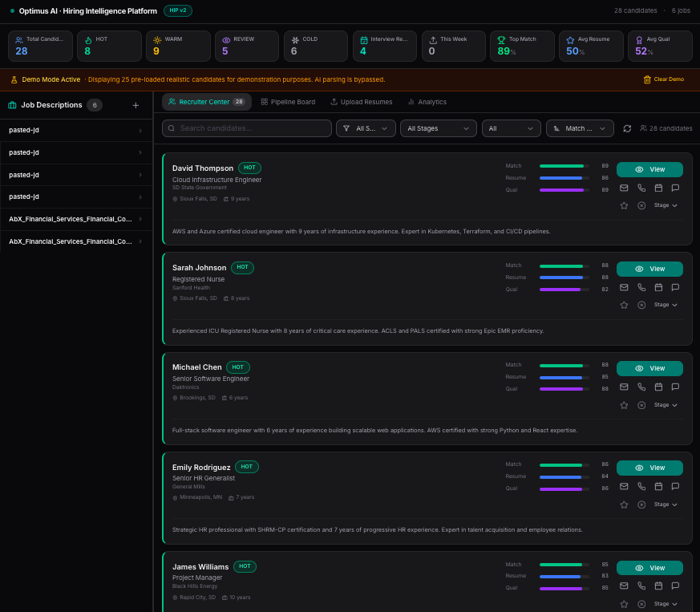View Emily Rodriguez's profile
Image resolution: width=700 pixels, height=612 pixels.
tap(649, 468)
